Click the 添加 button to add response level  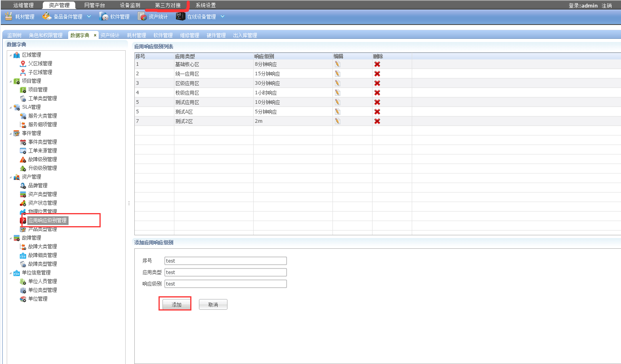pyautogui.click(x=175, y=304)
